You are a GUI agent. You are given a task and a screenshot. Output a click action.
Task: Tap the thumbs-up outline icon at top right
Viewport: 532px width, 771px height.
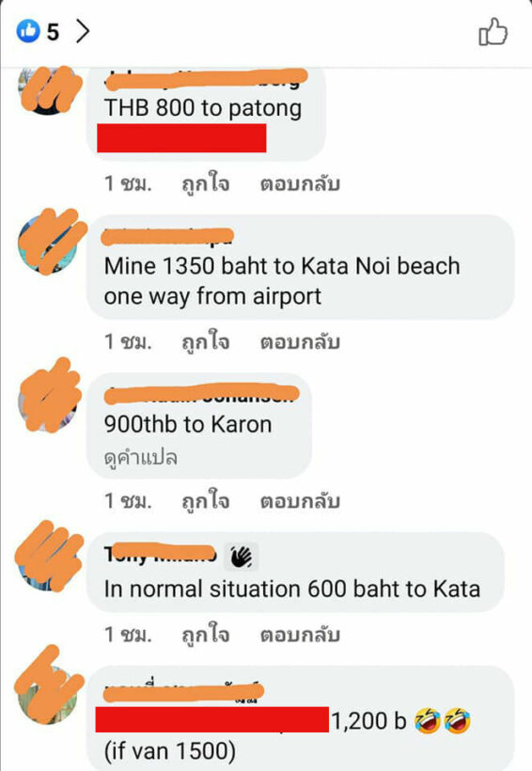[493, 32]
